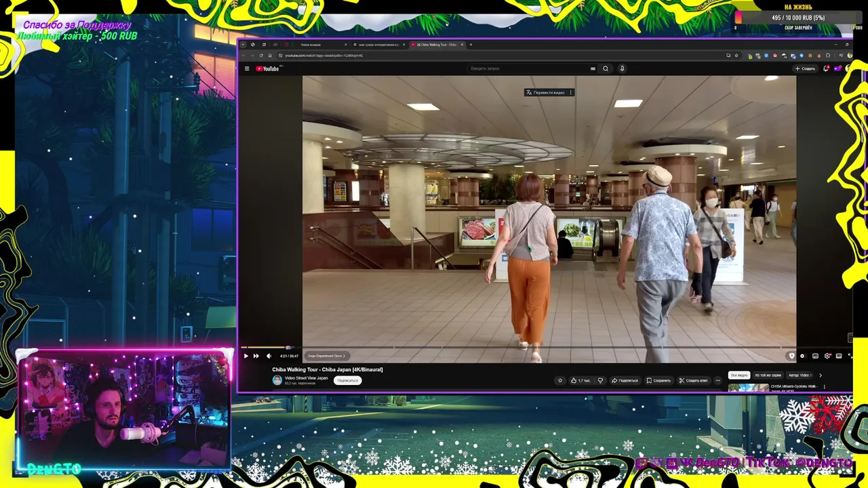This screenshot has height=488, width=868.
Task: Click the video progress bar scrubber
Action: pos(288,347)
